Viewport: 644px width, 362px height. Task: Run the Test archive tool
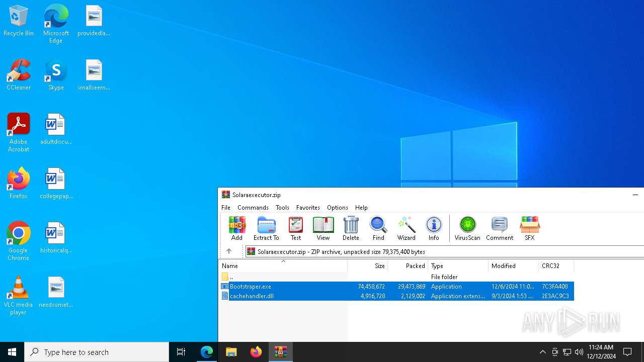[x=296, y=229]
